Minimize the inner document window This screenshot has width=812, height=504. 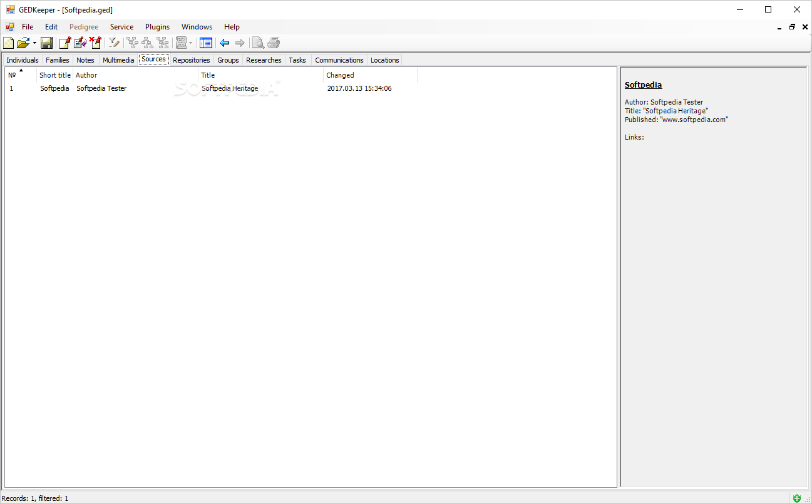779,27
